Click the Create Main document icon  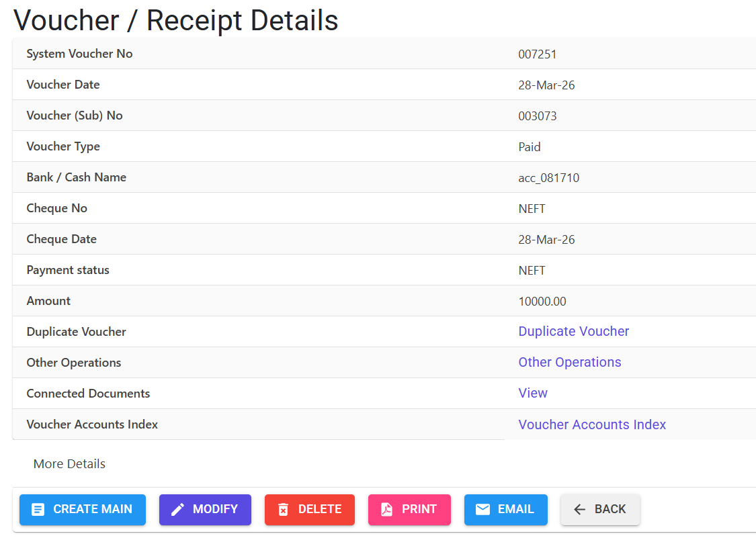pos(38,510)
